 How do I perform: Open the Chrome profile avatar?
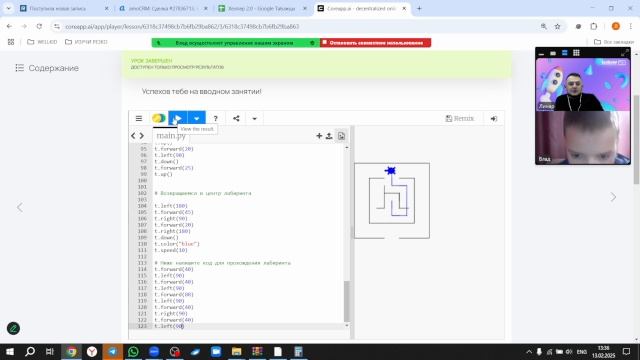(616, 26)
